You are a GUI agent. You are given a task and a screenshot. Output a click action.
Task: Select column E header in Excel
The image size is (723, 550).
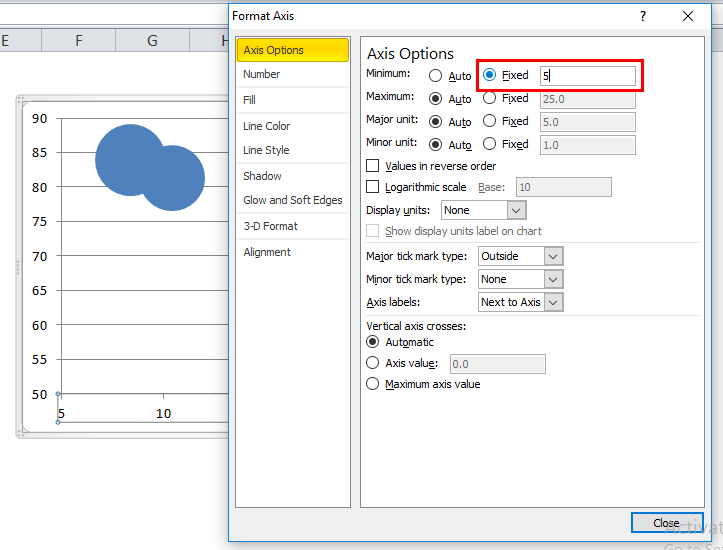point(20,41)
